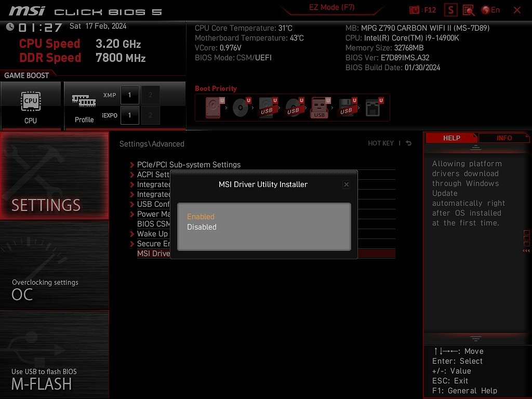
Task: Select the network boot device icon
Action: coord(374,108)
